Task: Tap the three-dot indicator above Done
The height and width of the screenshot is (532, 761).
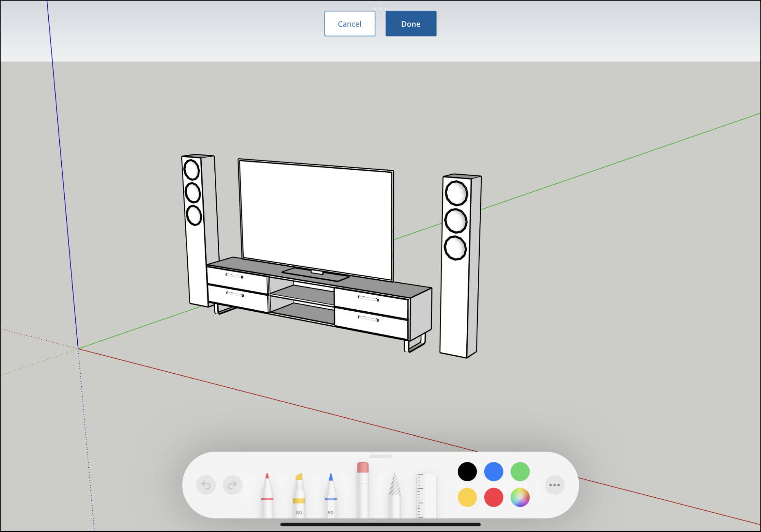Action: pos(380,8)
